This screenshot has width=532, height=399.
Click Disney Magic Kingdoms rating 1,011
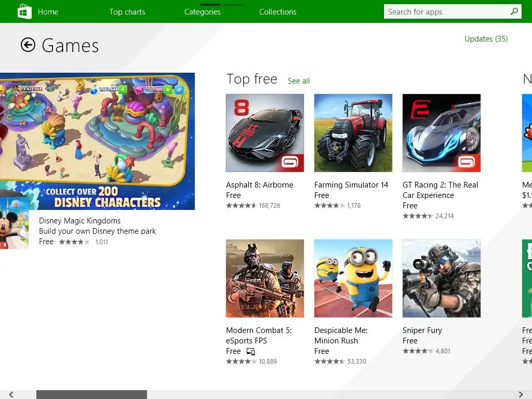[84, 242]
